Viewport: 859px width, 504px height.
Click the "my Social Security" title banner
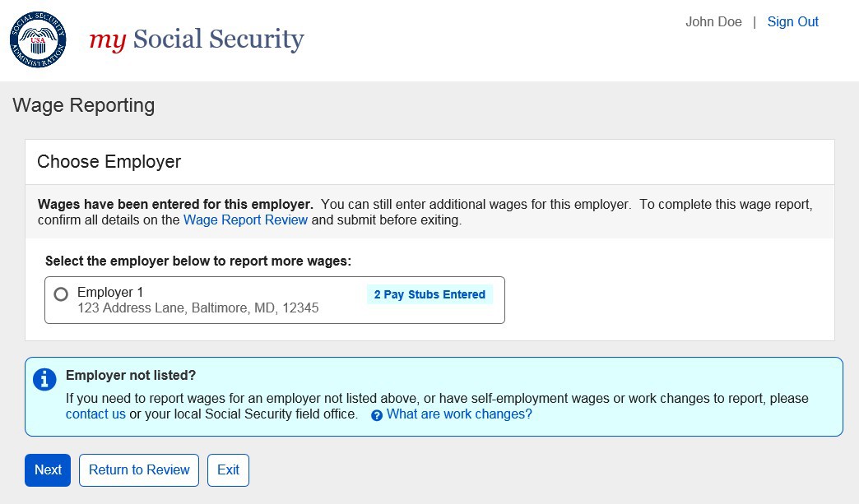[197, 39]
